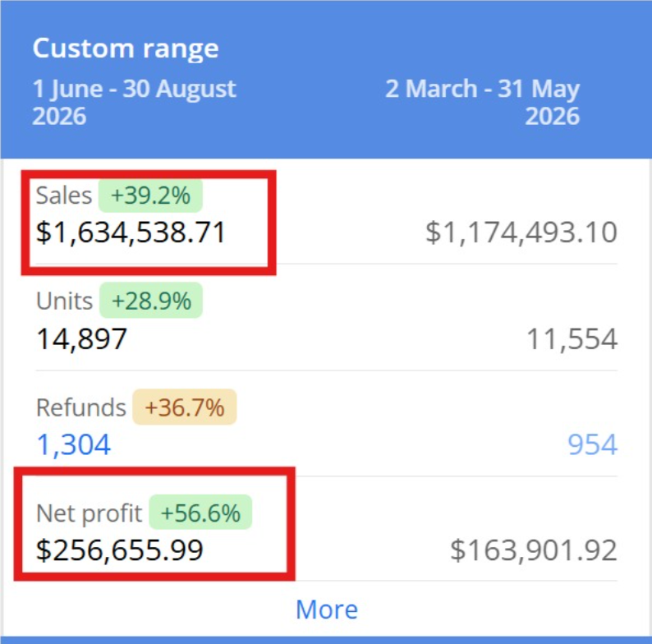The height and width of the screenshot is (644, 652).
Task: Select the Net profit row label
Action: (x=89, y=513)
